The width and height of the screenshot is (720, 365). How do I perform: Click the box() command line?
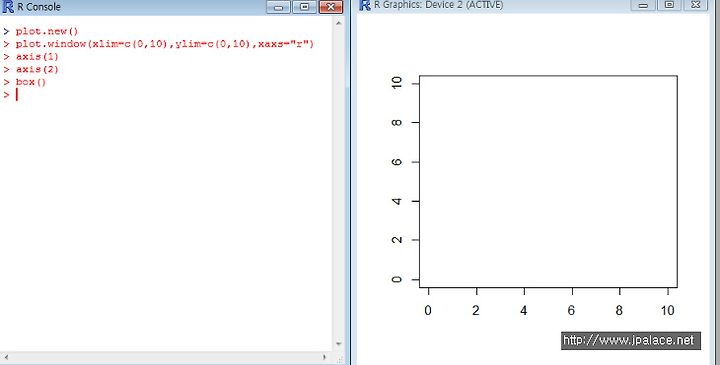[31, 83]
